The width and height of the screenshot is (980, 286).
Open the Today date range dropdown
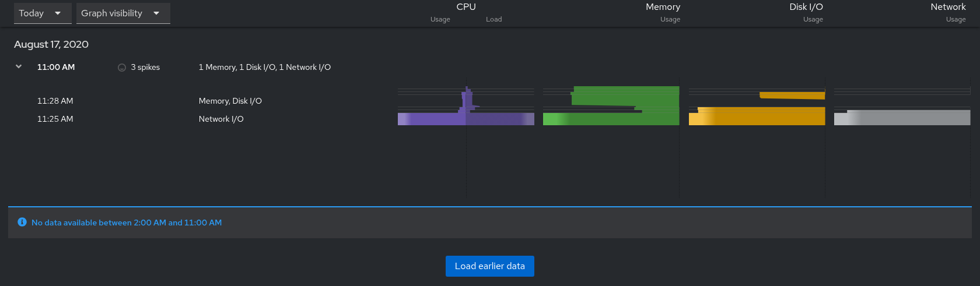pyautogui.click(x=43, y=13)
